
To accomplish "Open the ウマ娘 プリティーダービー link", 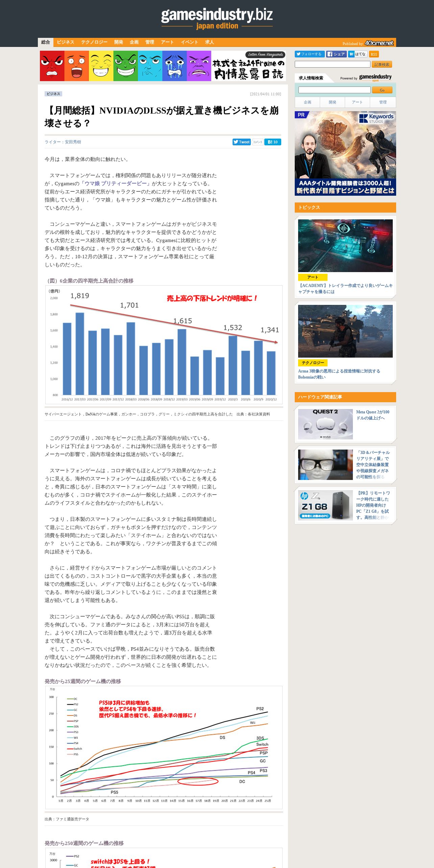I will coord(115,184).
